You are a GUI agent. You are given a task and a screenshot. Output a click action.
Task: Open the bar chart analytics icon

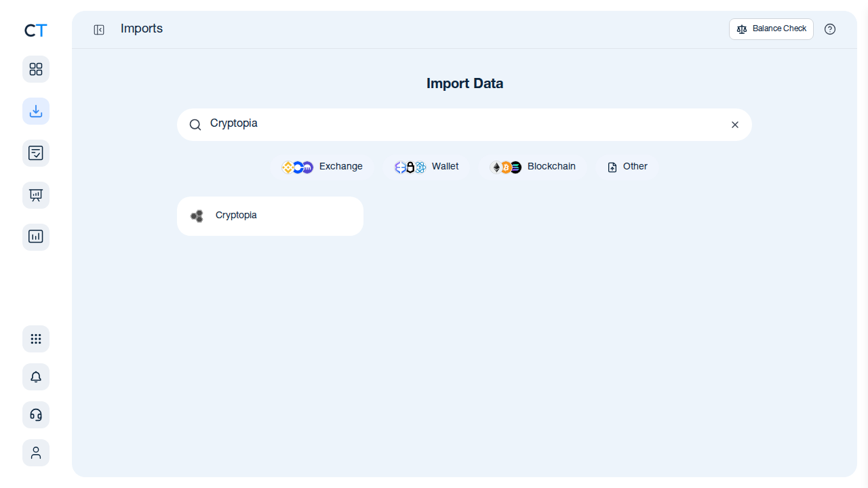point(36,237)
